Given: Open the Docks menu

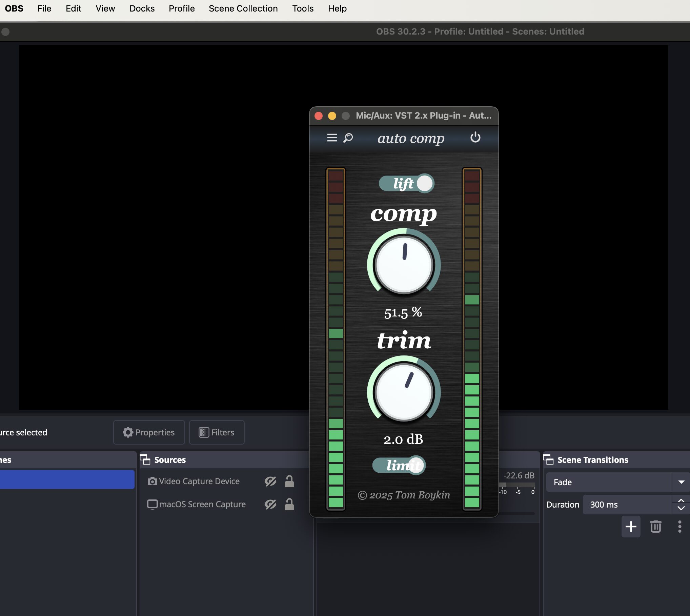Looking at the screenshot, I should coord(142,8).
